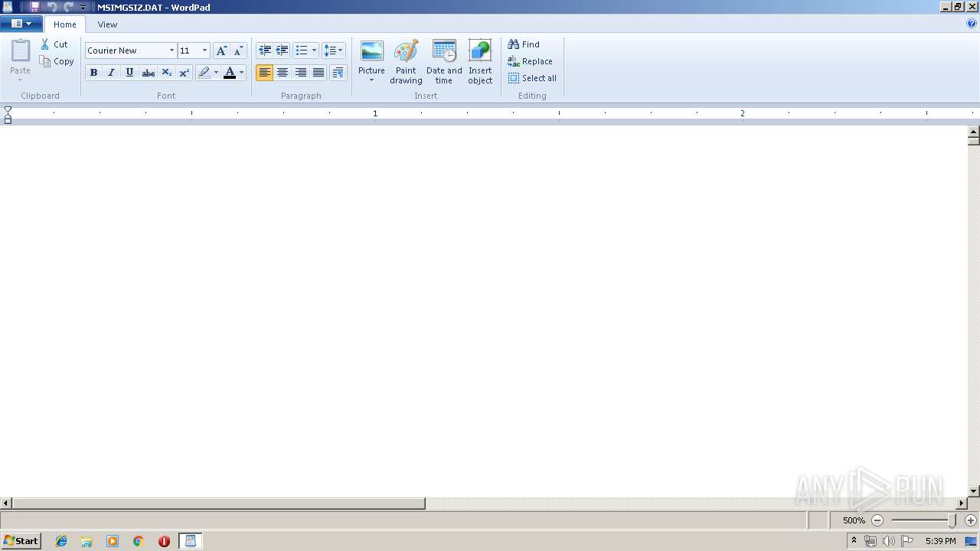
Task: Open the WordPad application menu button
Action: click(21, 24)
